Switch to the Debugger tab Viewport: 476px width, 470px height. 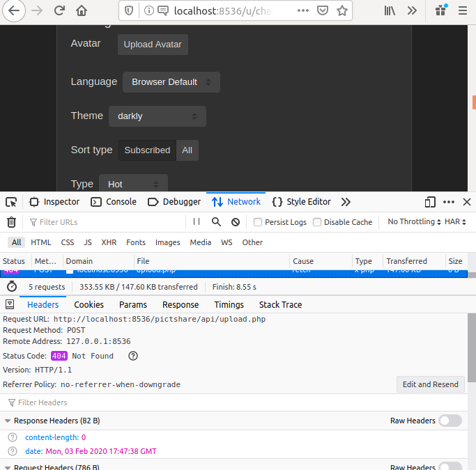pos(174,202)
